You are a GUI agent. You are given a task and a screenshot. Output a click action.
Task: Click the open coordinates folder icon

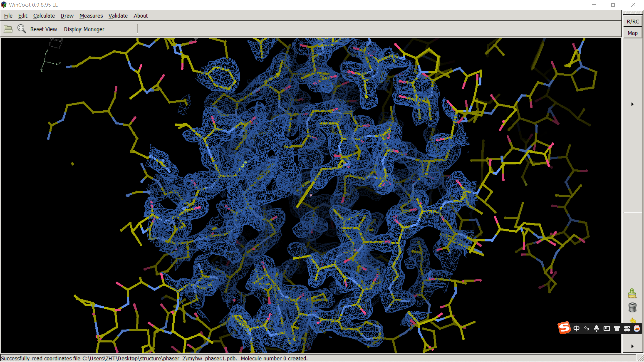pos(8,29)
